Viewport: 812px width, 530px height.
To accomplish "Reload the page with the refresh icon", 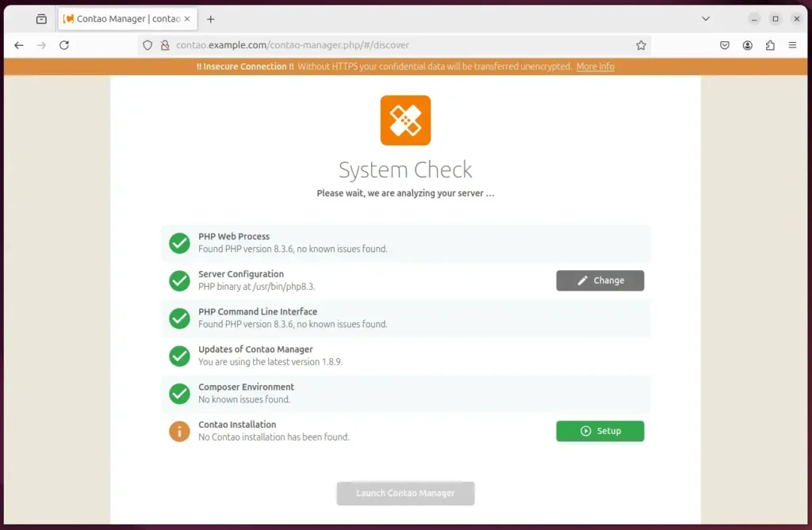I will (x=64, y=45).
